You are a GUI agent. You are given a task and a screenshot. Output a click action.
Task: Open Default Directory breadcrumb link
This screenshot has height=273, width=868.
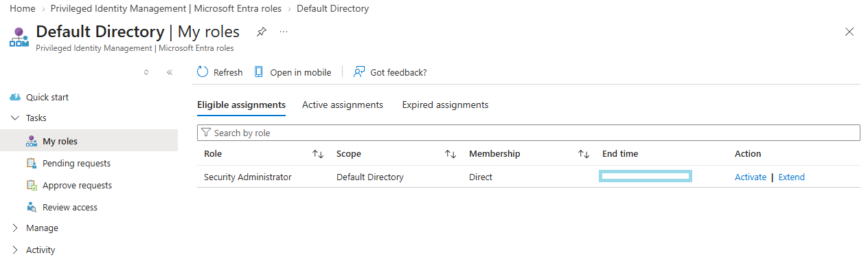coord(332,9)
